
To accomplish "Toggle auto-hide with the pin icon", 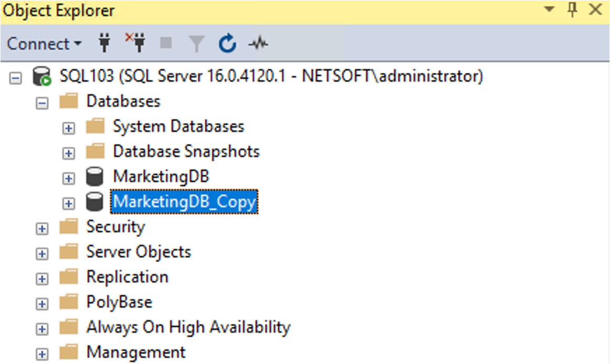I will click(x=572, y=9).
